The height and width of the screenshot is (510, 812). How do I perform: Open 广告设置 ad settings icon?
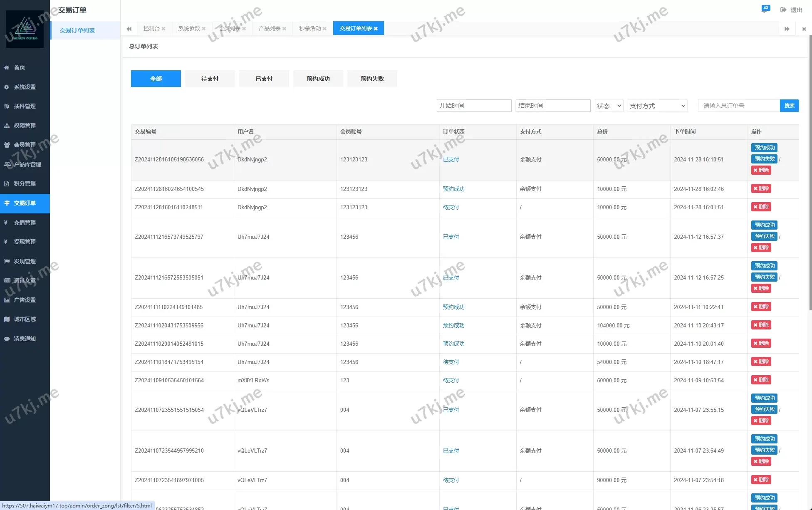6,300
